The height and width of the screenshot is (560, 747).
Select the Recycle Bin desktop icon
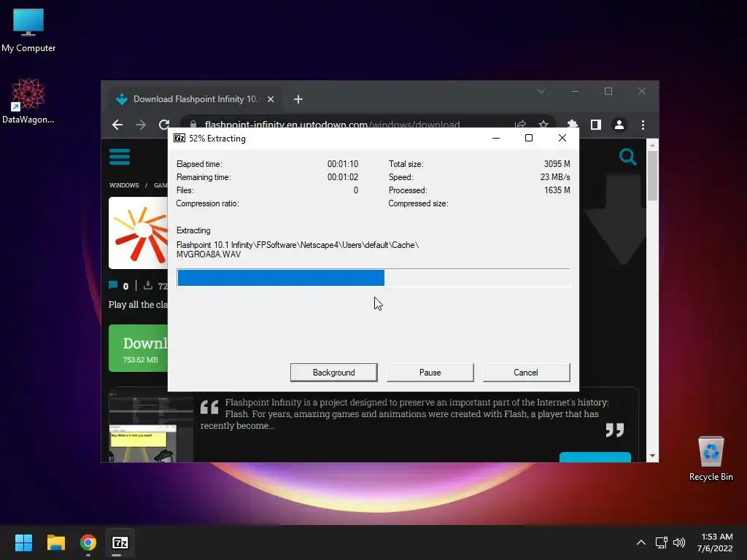(711, 459)
